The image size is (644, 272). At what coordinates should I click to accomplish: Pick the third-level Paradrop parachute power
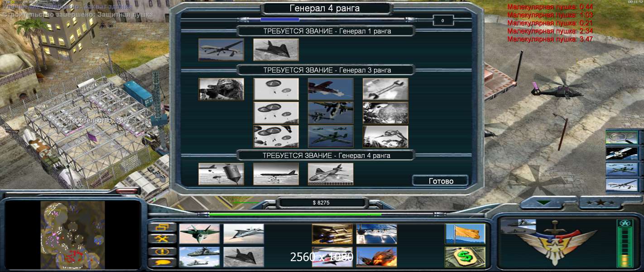pyautogui.click(x=276, y=136)
